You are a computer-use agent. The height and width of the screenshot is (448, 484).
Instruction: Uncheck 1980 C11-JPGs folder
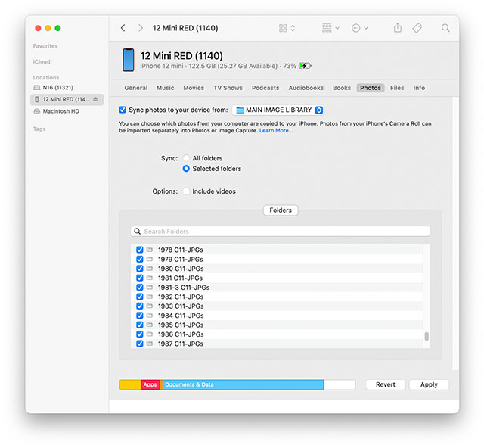coord(139,269)
